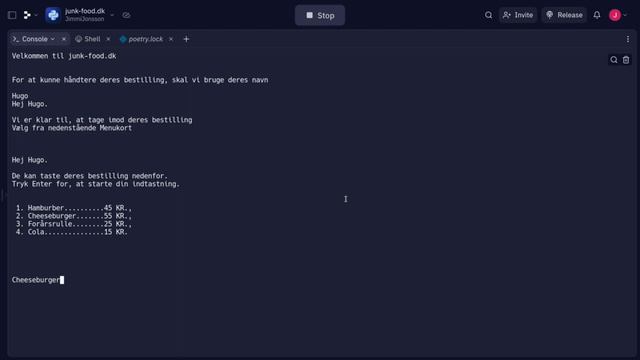
Task: Select menu line 3. Forårsrulle 25 KR
Action: coord(73,224)
